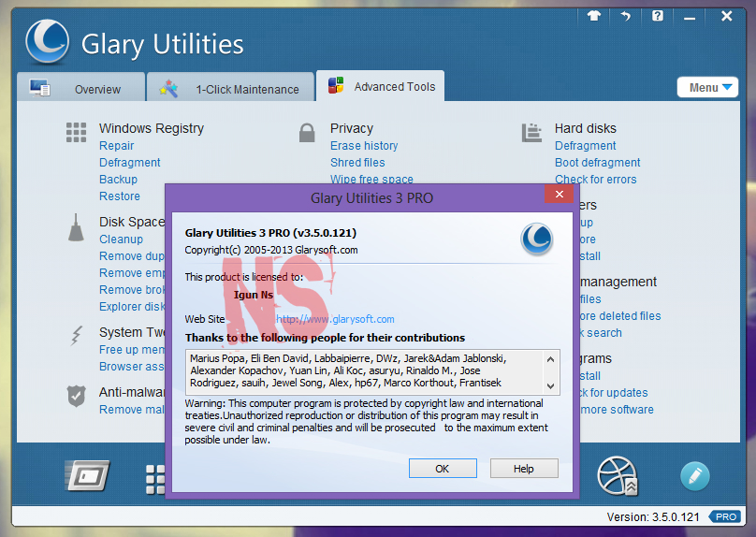
Task: Click the Free up memory link
Action: [x=132, y=350]
